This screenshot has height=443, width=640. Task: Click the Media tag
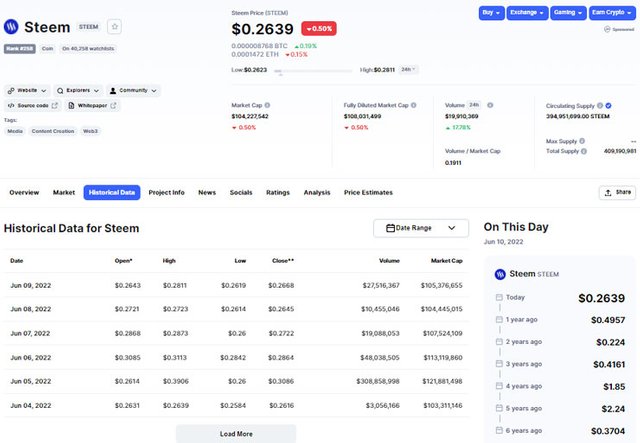15,131
